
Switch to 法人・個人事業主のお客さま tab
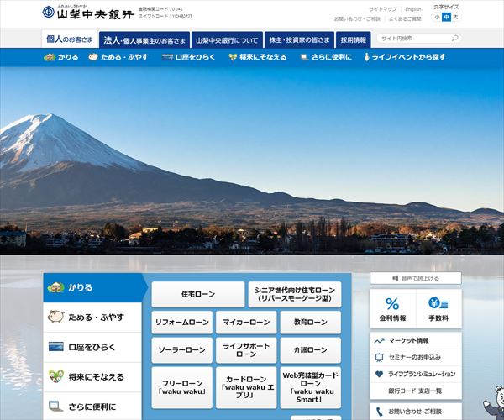click(144, 39)
